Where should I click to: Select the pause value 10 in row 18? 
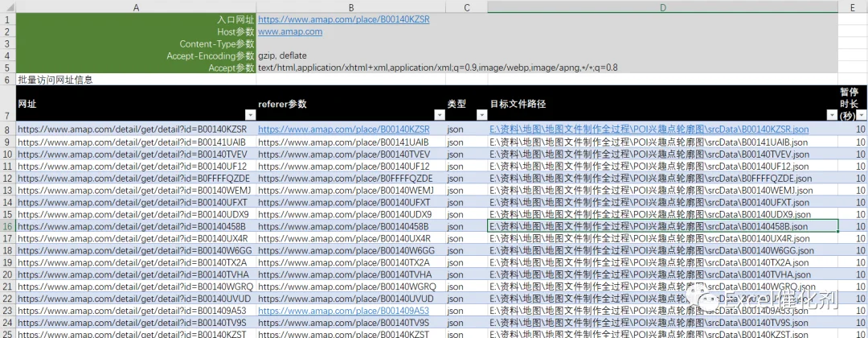point(853,250)
